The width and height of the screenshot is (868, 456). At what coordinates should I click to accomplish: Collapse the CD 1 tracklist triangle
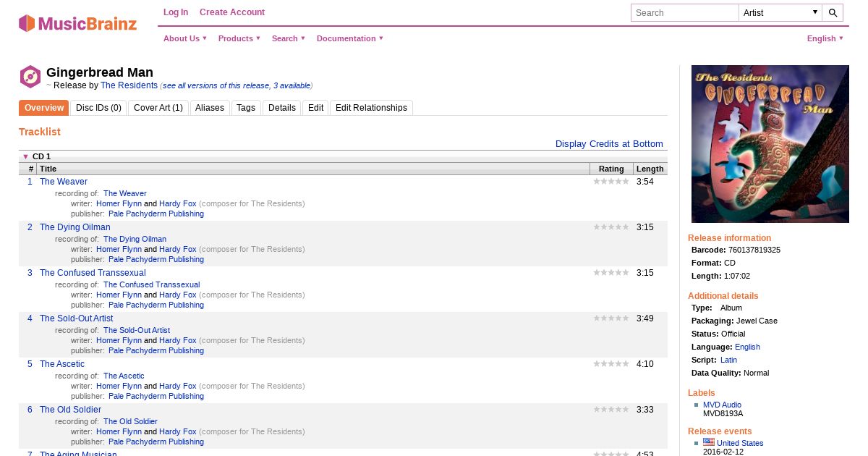(25, 156)
